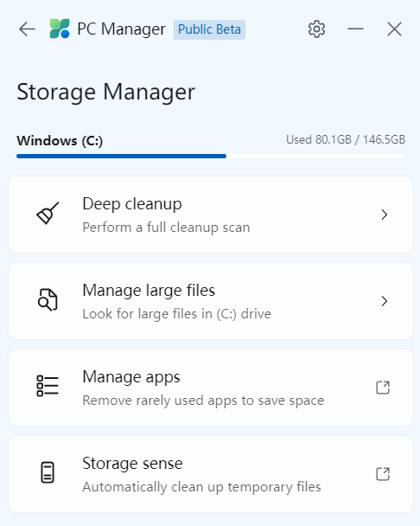Select Automatically clean up temporary files
The width and height of the screenshot is (420, 526).
201,487
